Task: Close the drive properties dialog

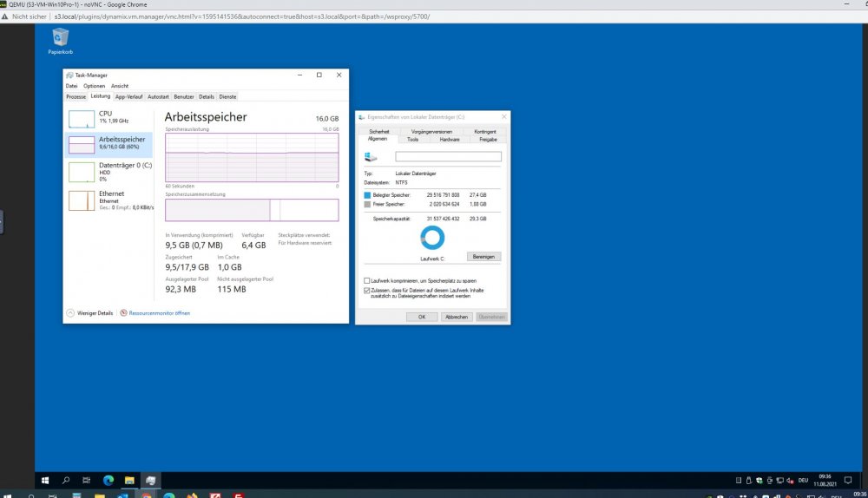Action: coord(503,117)
